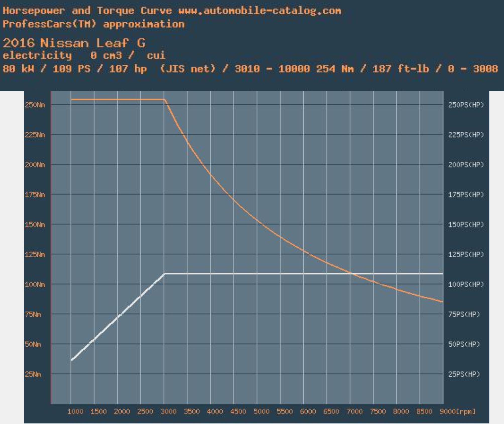Click the start of white power line at 1000 rpm

[x=72, y=360]
